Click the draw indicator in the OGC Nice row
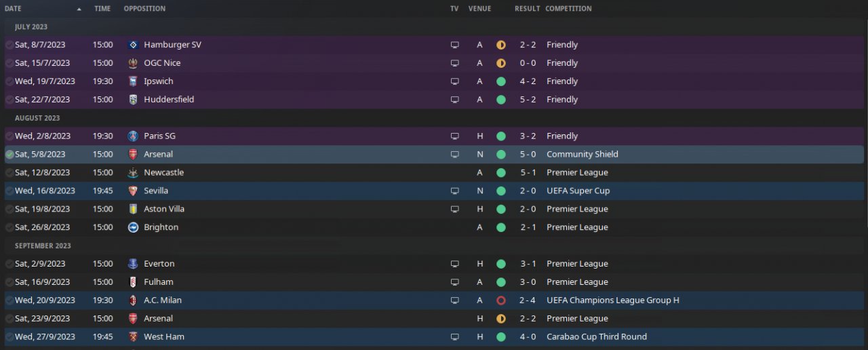The height and width of the screenshot is (350, 868). tap(501, 63)
